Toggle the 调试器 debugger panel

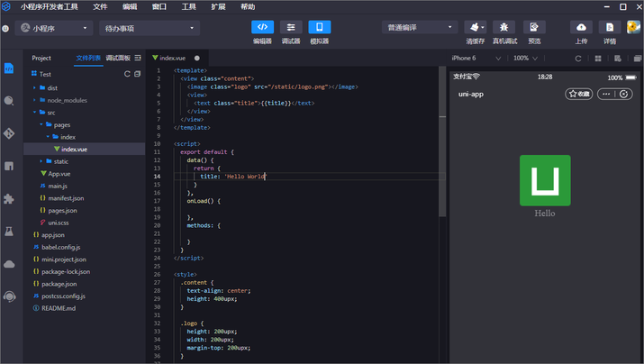[291, 27]
